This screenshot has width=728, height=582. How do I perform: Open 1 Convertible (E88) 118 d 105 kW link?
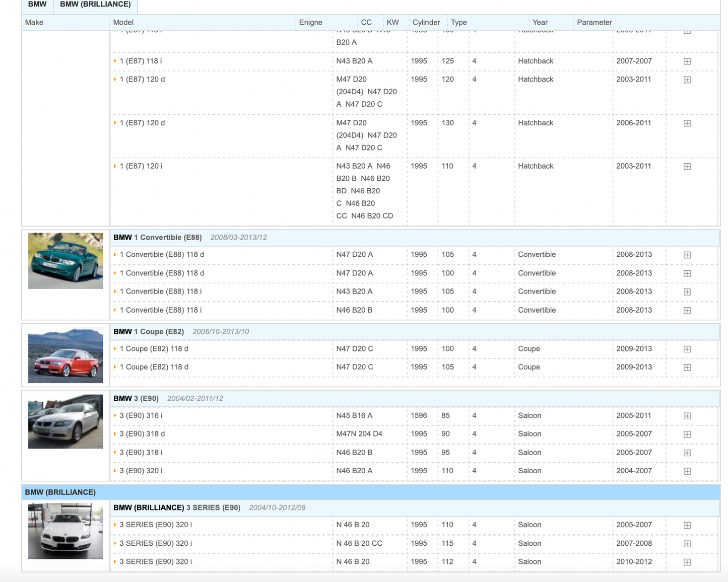tap(162, 254)
